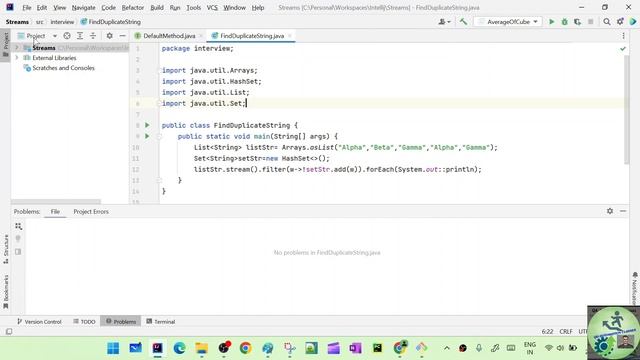Click the Build project hammer icon
Image resolution: width=640 pixels, height=360 pixels.
pos(463,22)
